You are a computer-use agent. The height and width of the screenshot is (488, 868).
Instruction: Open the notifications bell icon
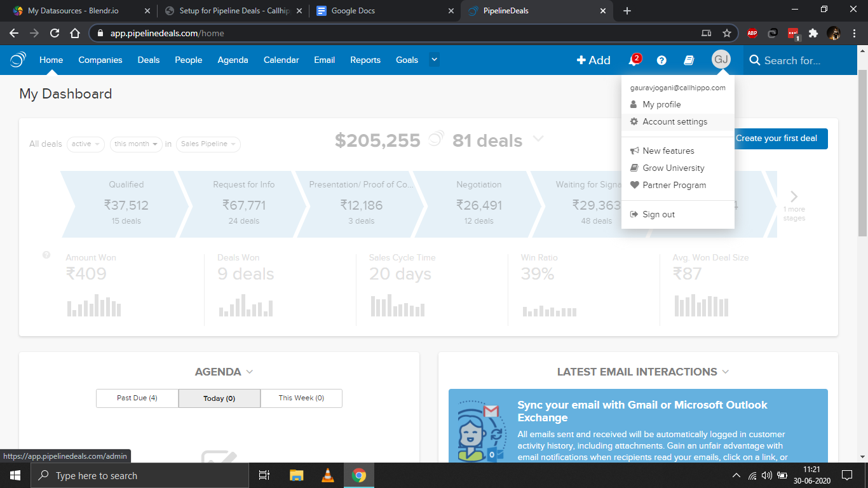(x=634, y=60)
